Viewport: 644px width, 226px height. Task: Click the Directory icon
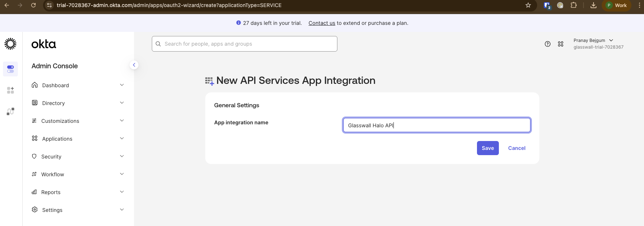(x=35, y=103)
